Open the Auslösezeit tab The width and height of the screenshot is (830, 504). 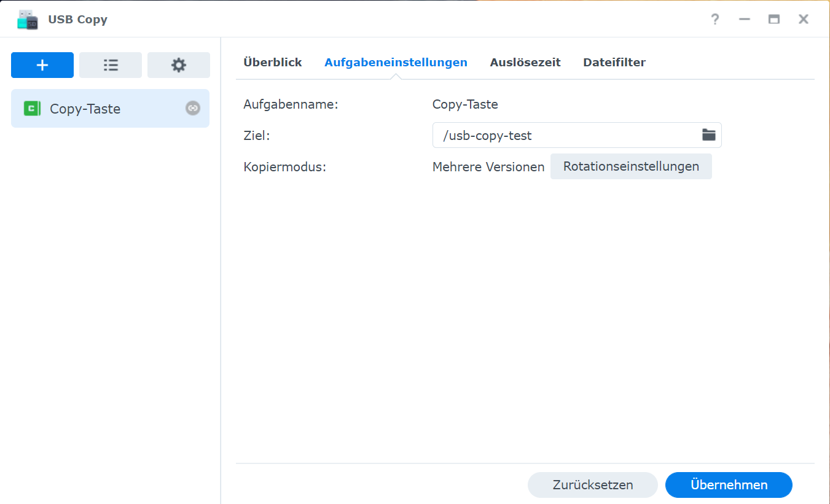point(525,62)
